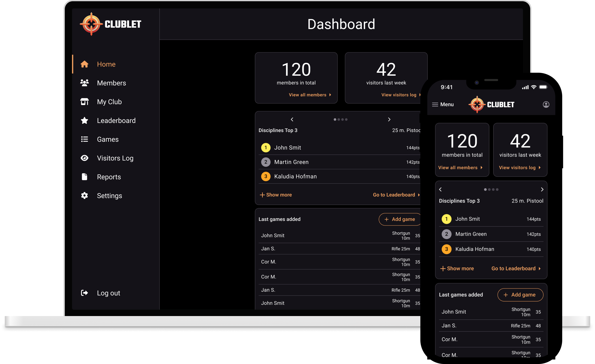Screen dimensions: 595x364
Task: Click the Members people icon in sidebar
Action: [x=84, y=83]
